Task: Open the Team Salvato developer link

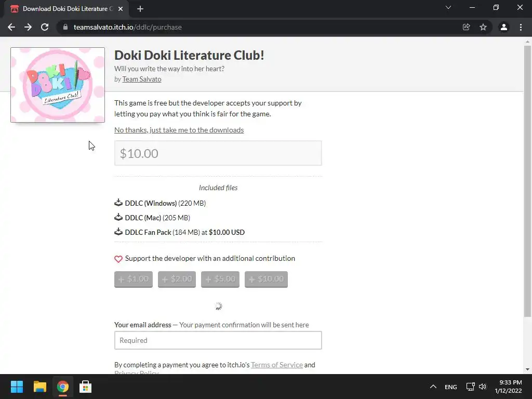Action: (x=142, y=79)
